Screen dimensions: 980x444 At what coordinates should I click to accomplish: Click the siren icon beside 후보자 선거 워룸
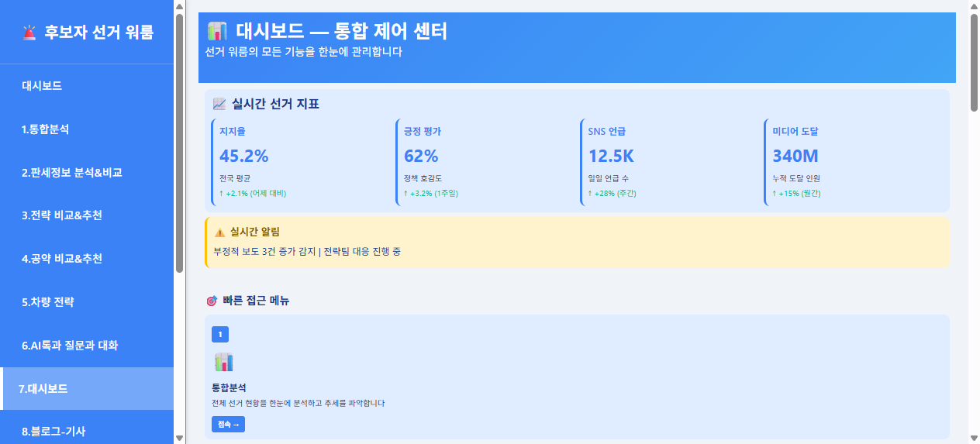tap(29, 33)
